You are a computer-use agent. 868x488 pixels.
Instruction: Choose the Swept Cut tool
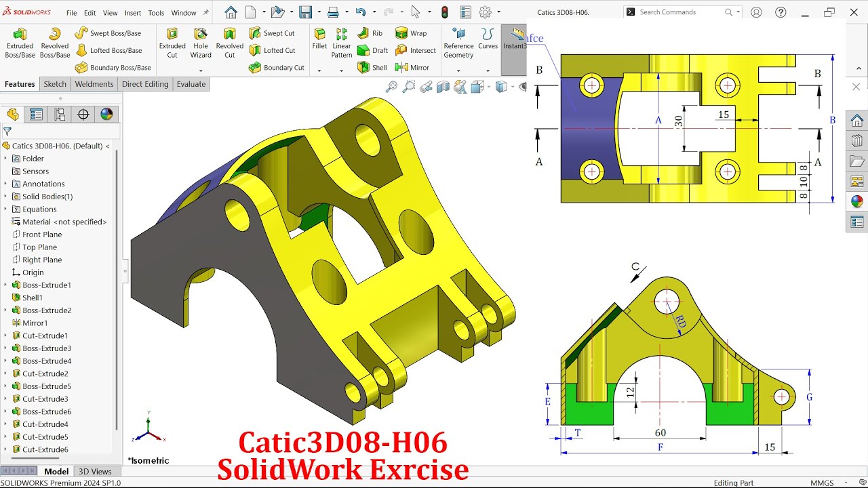pyautogui.click(x=272, y=33)
